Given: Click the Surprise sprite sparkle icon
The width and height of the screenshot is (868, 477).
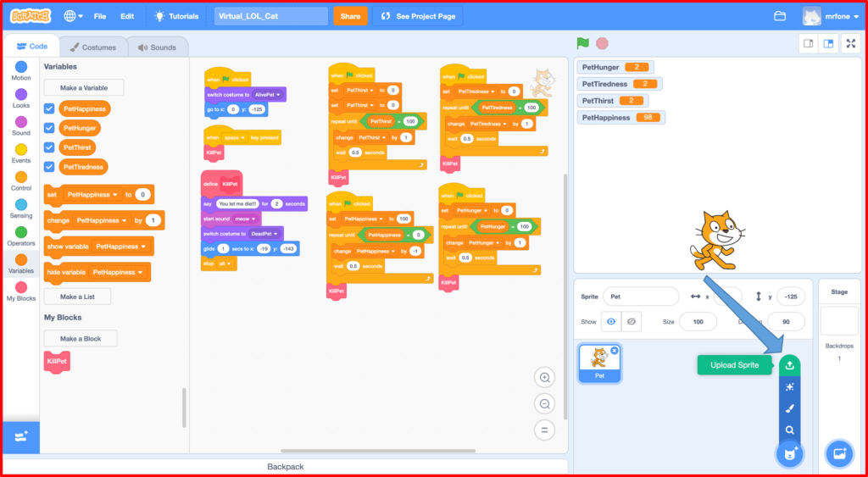Looking at the screenshot, I should click(x=789, y=386).
